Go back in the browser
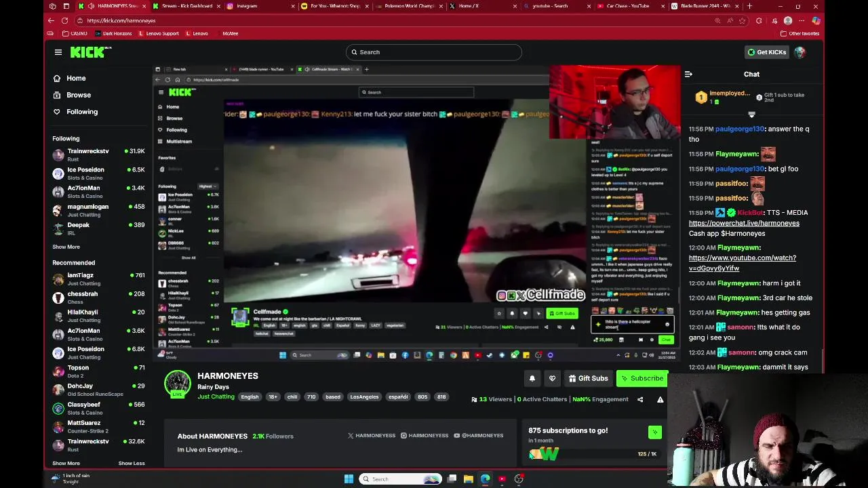The image size is (868, 488). tap(51, 20)
